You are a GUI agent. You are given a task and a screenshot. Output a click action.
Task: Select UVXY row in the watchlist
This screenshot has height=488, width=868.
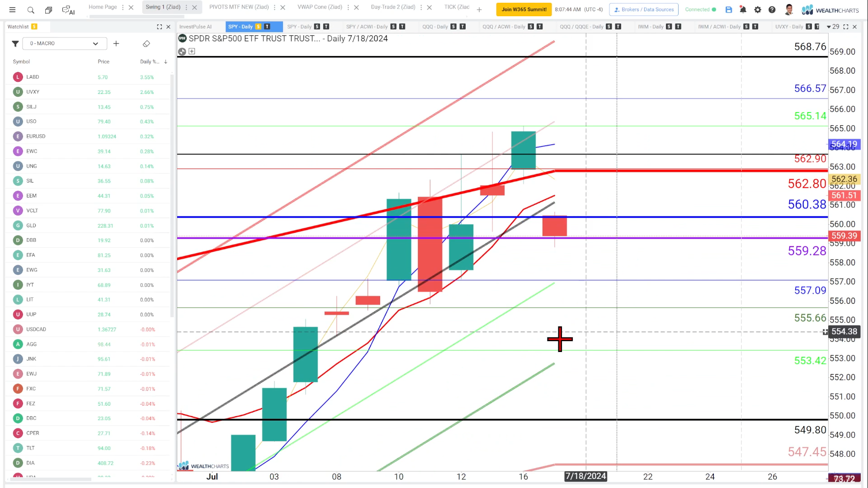tap(88, 92)
